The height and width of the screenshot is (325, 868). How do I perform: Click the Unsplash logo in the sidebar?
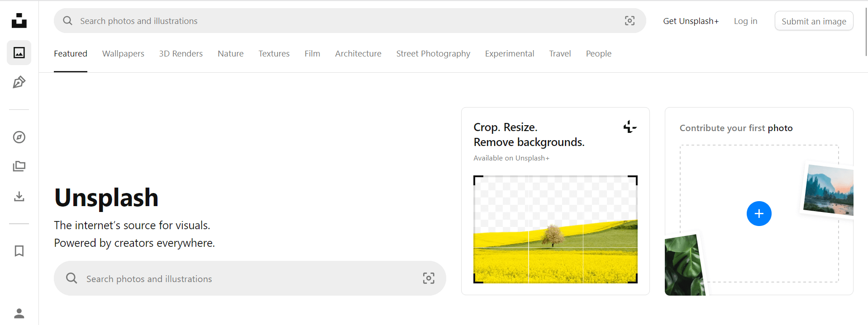point(19,21)
